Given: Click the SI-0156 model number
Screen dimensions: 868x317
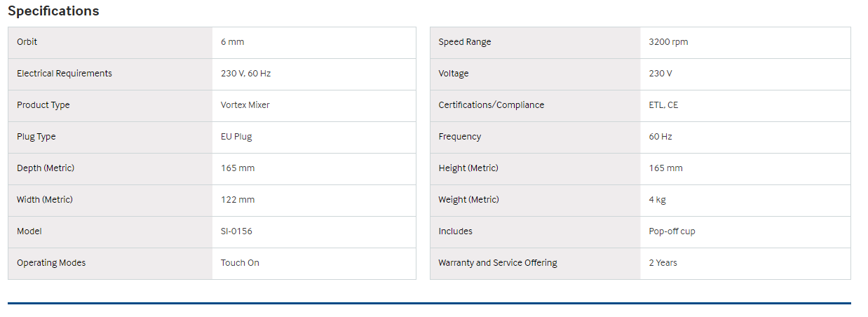Looking at the screenshot, I should click(236, 231).
